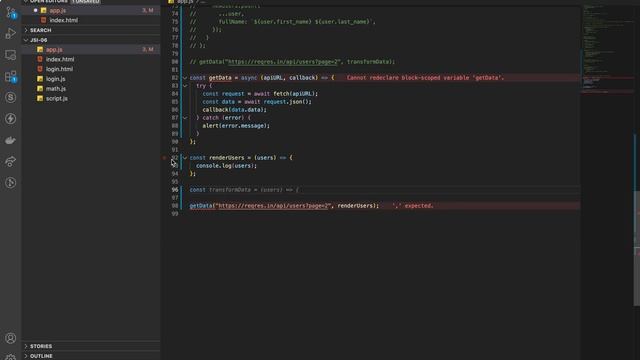
Task: Fold the try block at line 83
Action: click(x=185, y=86)
